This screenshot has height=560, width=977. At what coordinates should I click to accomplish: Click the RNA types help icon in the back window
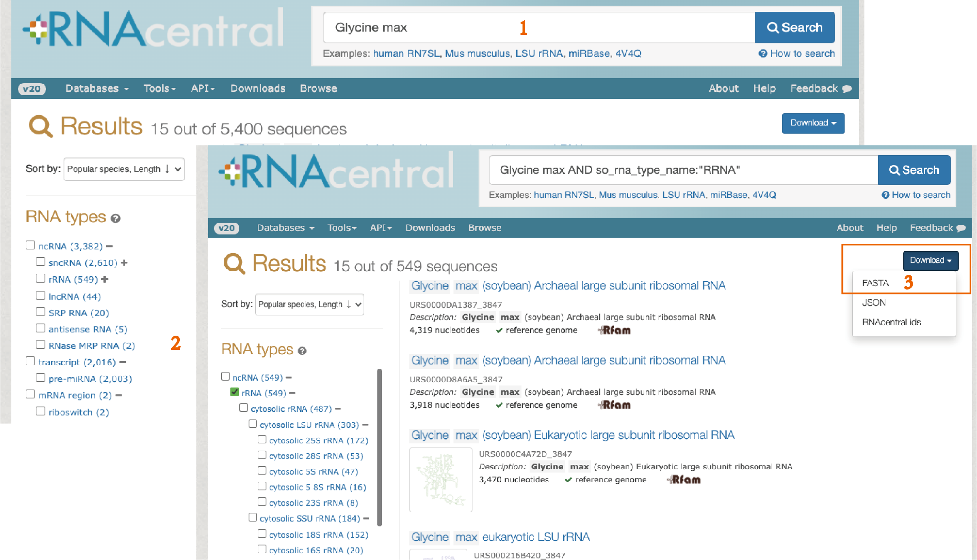click(115, 219)
